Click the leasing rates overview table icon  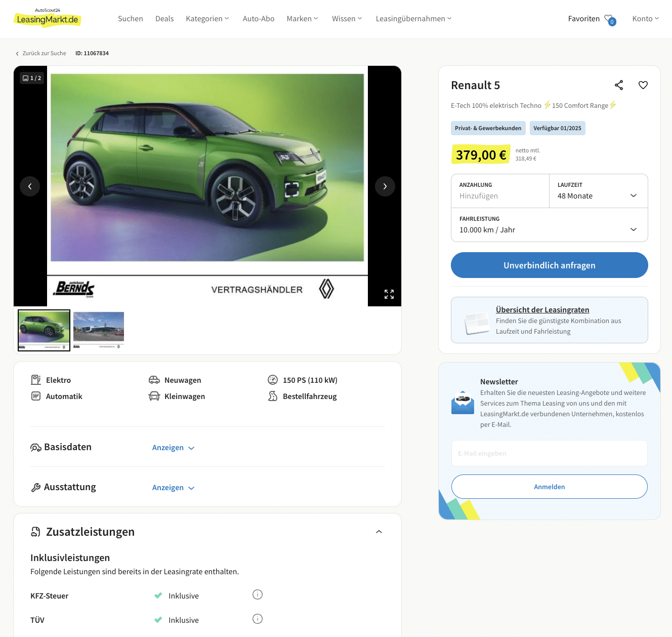pos(477,323)
